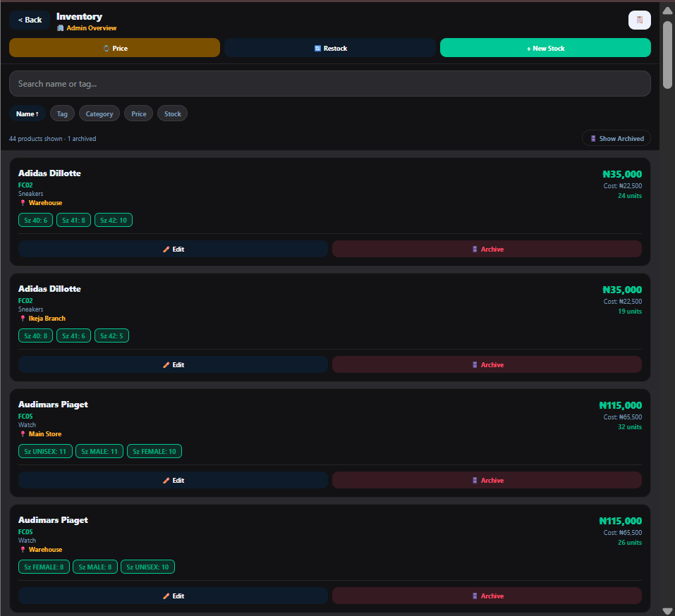Click the 44 products shown summary

click(52, 139)
